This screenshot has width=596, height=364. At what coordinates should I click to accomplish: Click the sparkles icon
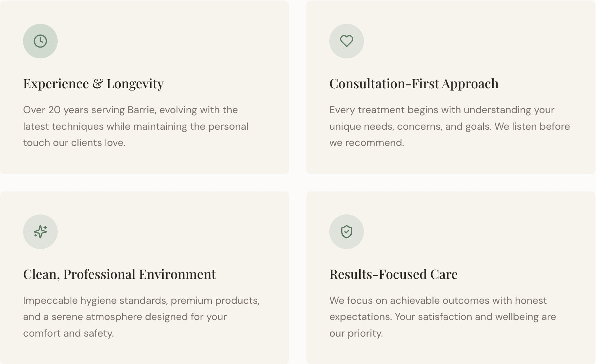[40, 232]
